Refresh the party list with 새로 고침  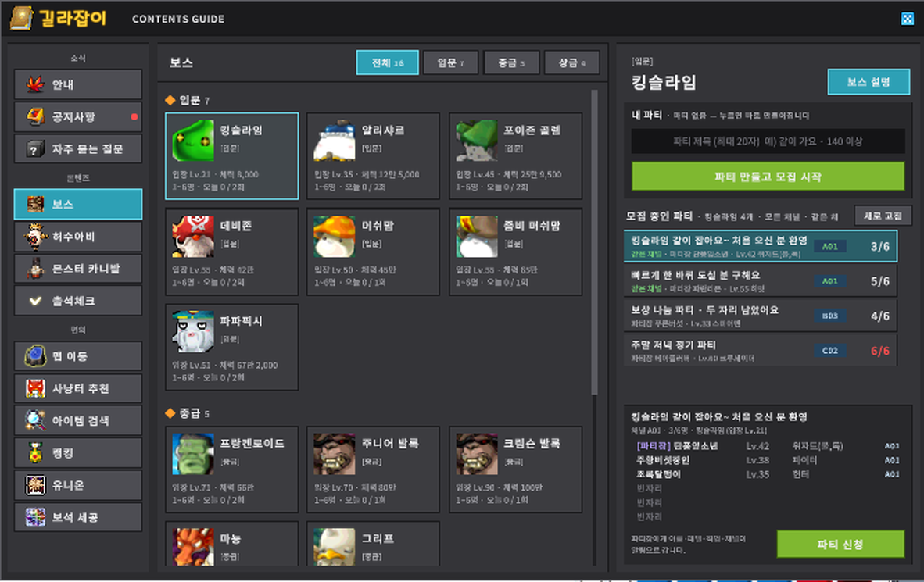click(x=883, y=216)
